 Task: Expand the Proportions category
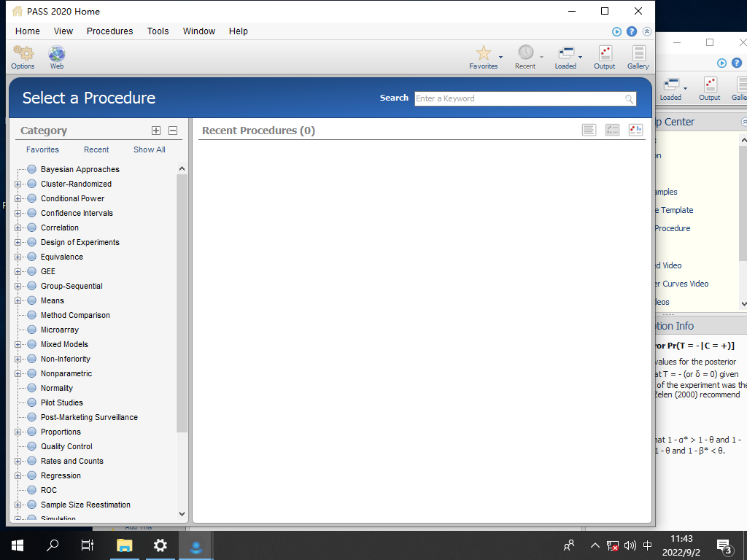pos(18,432)
